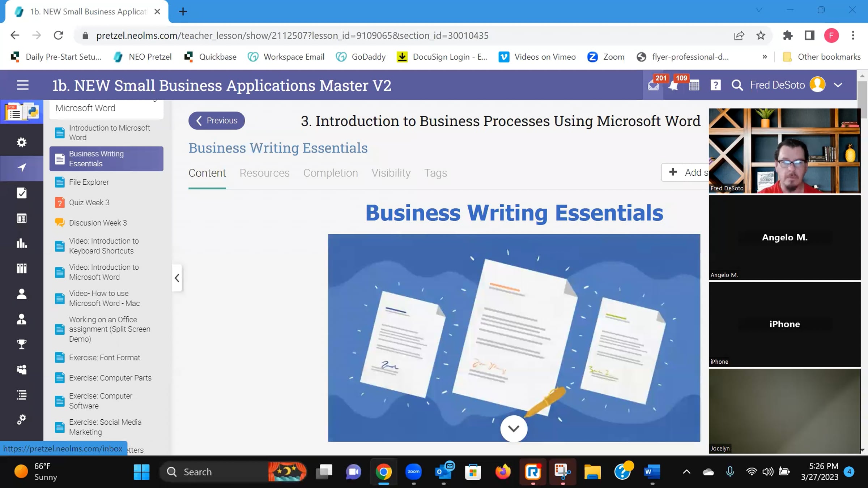Open the calendar icon in header
Image resolution: width=868 pixels, height=488 pixels.
pyautogui.click(x=694, y=86)
